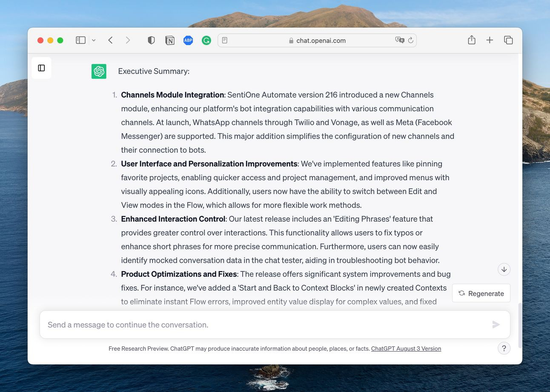Open the sidebar options dropdown chevron
The width and height of the screenshot is (550, 392).
[94, 40]
